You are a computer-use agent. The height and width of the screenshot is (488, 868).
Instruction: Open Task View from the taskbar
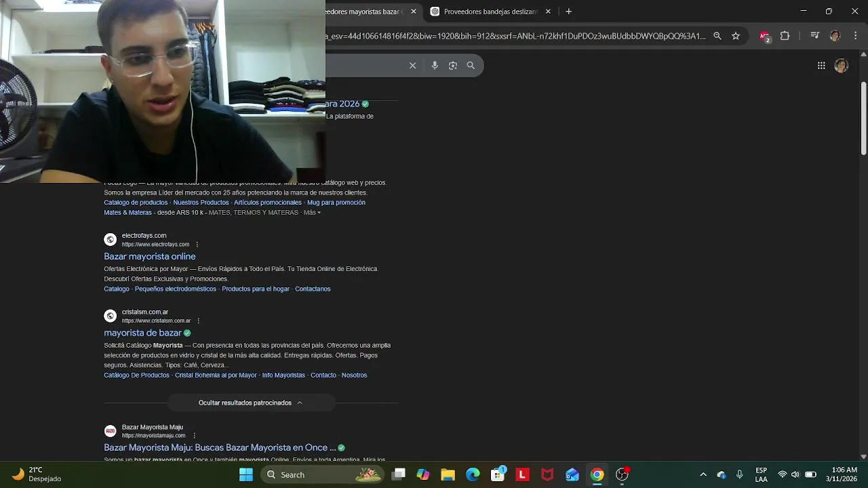click(x=399, y=474)
